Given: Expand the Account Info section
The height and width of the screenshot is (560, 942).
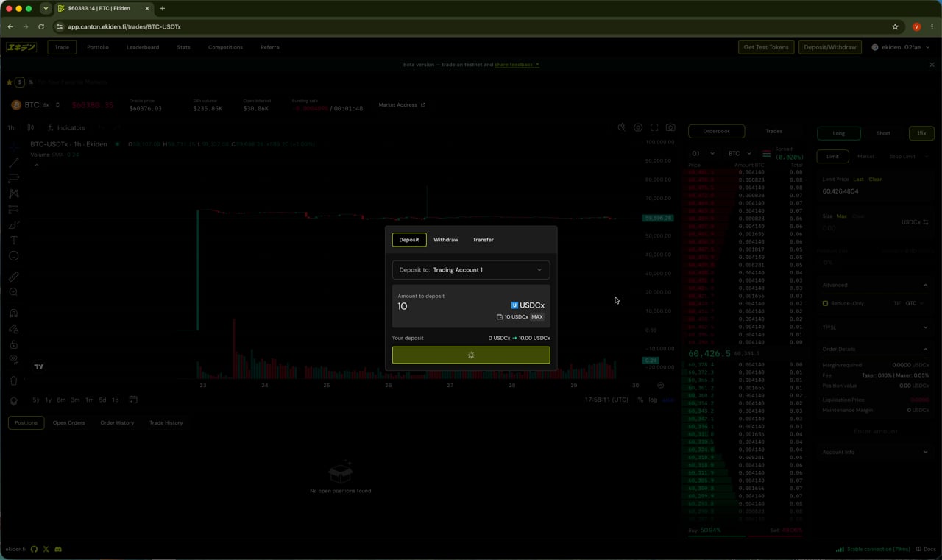Looking at the screenshot, I should (x=875, y=452).
